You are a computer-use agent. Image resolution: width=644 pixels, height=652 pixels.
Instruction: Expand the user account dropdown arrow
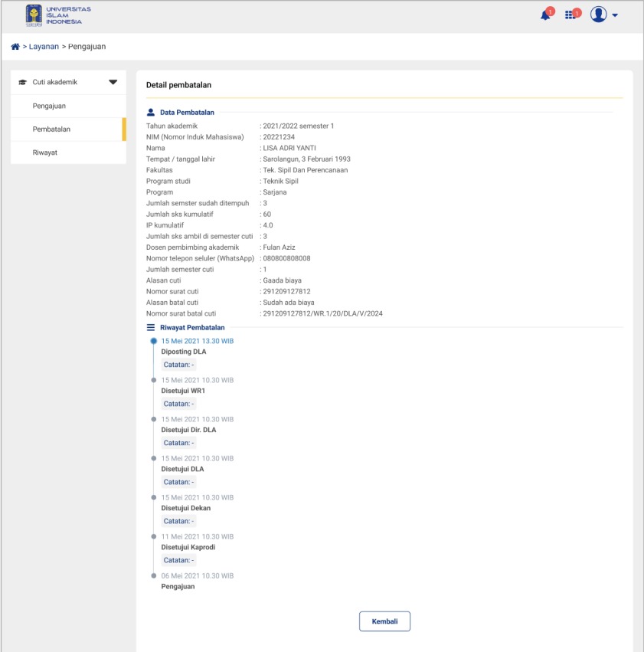[615, 16]
